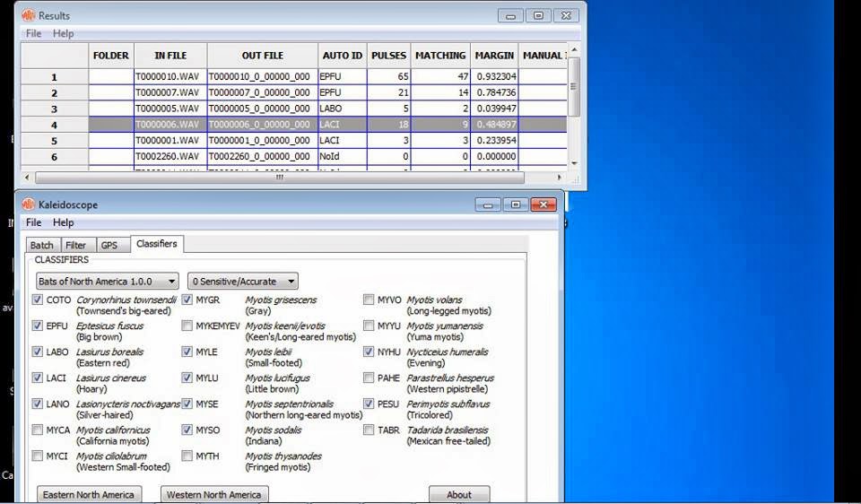The image size is (861, 504).
Task: Enable the TABR Mexican free-tailed checkbox
Action: point(369,430)
